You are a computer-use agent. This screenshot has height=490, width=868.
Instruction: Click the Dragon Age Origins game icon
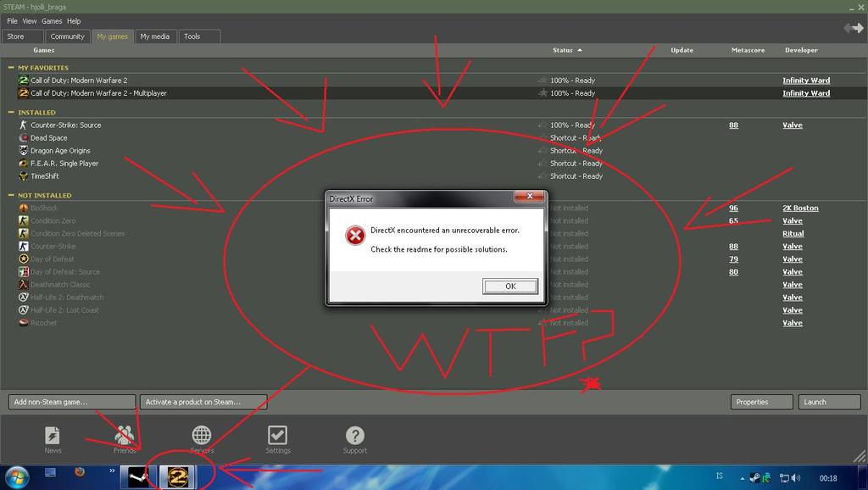tap(23, 151)
